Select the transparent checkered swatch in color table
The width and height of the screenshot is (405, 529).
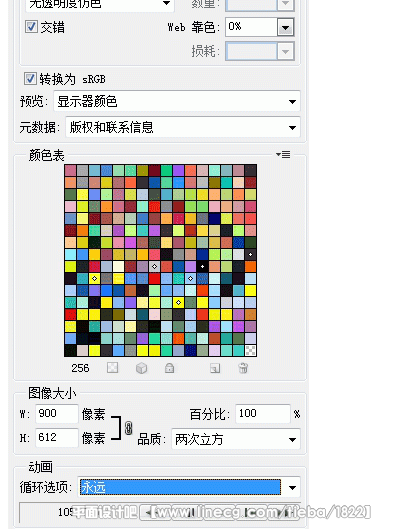click(250, 351)
